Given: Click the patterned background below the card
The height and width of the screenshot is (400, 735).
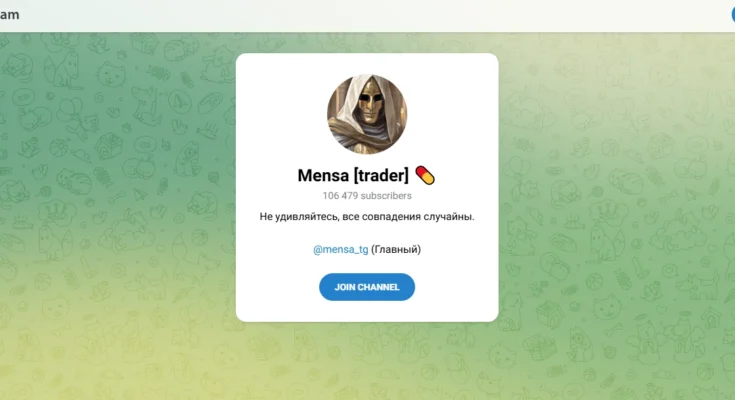Looking at the screenshot, I should (x=367, y=361).
